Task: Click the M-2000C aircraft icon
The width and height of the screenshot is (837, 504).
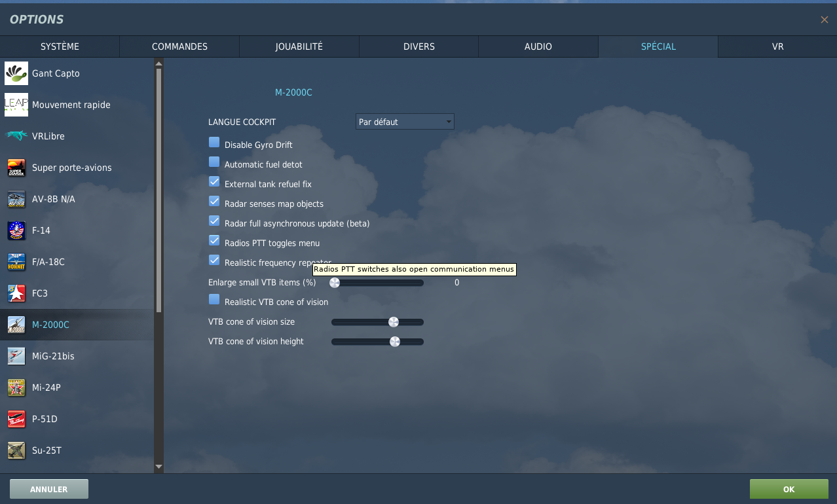Action: (x=16, y=325)
